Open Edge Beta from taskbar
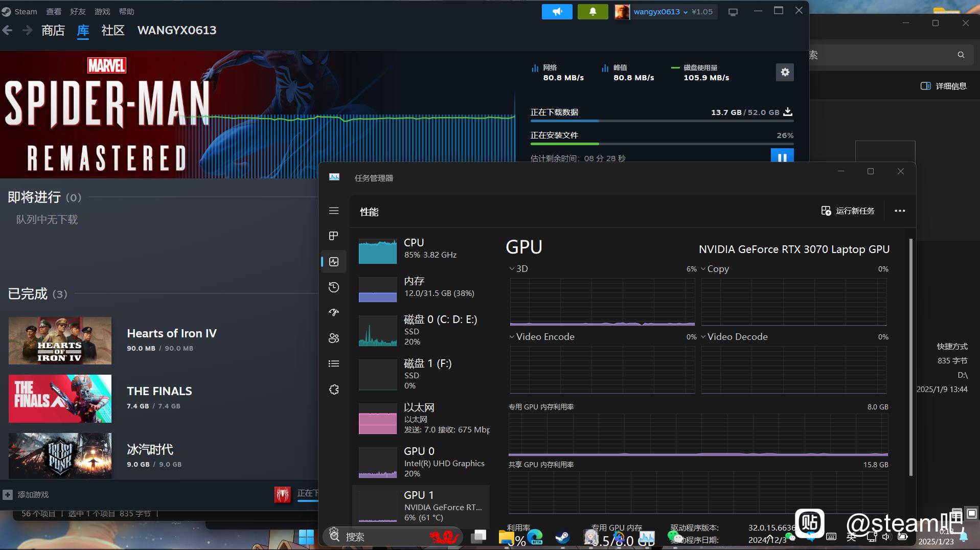Viewport: 980px width, 550px height. pyautogui.click(x=535, y=537)
